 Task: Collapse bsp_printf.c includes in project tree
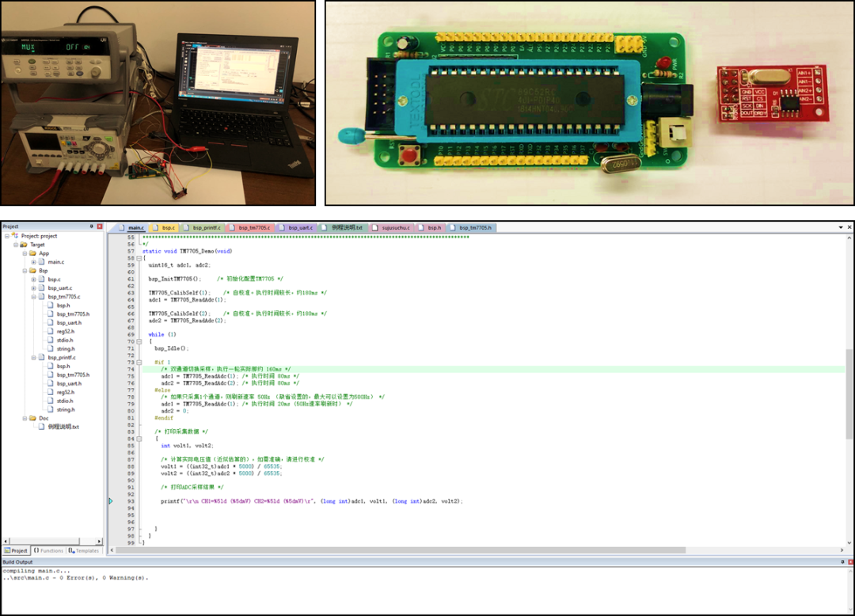point(33,358)
